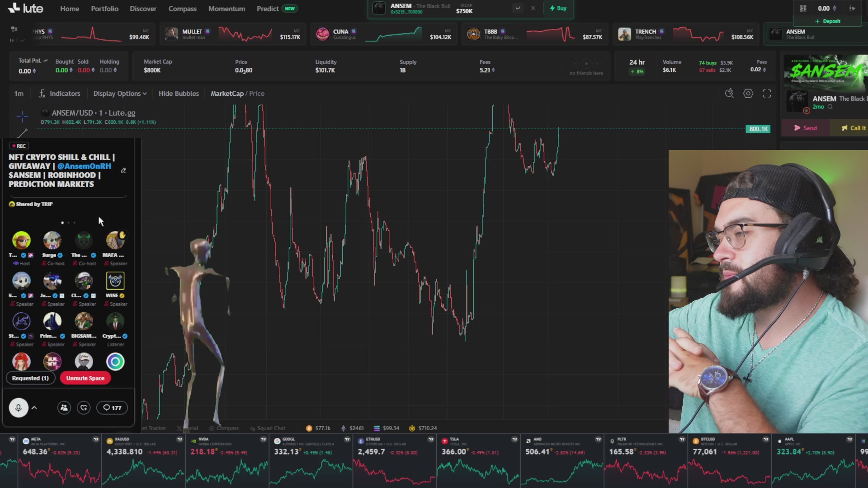Click the heart reaction icon in Space
This screenshot has width=868, height=488.
click(84, 408)
